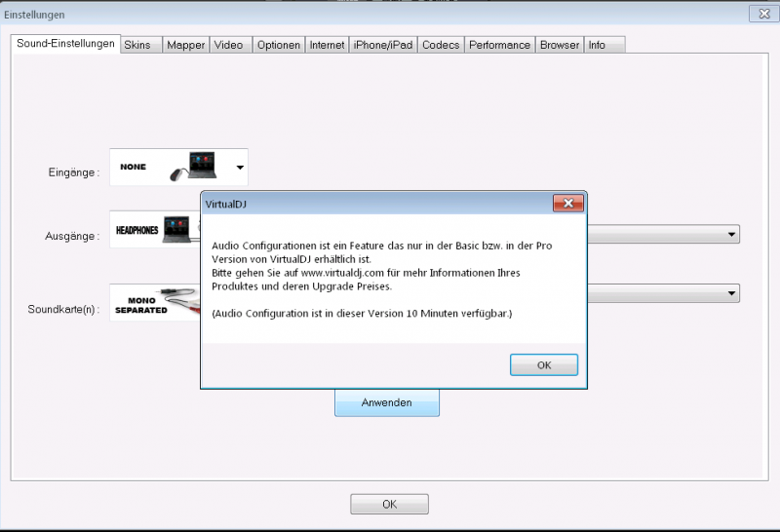
Task: Open the Video tab
Action: coord(230,45)
